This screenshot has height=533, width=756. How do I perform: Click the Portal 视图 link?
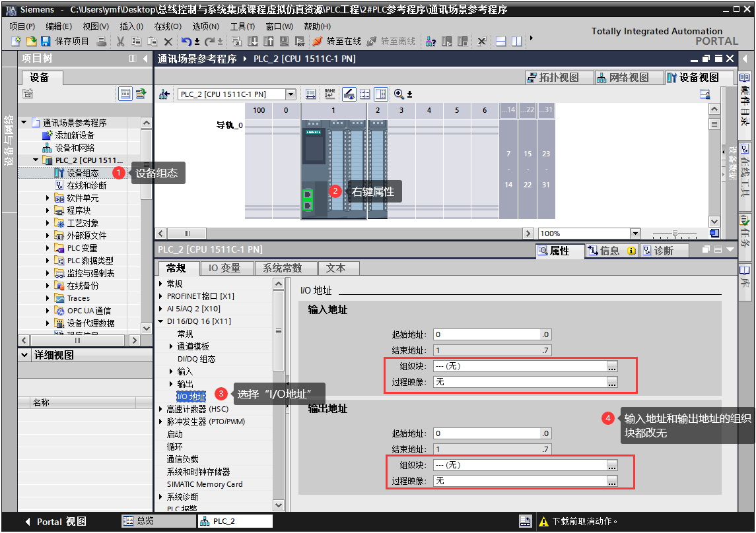(x=56, y=522)
